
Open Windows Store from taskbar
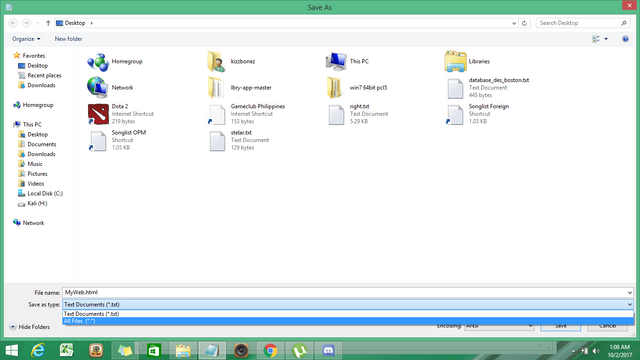click(154, 350)
